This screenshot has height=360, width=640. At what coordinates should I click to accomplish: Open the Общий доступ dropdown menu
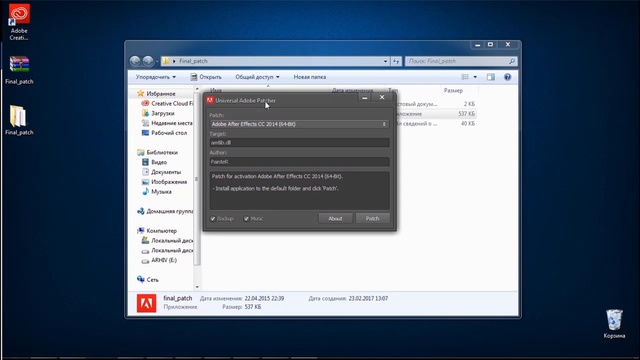(x=257, y=77)
